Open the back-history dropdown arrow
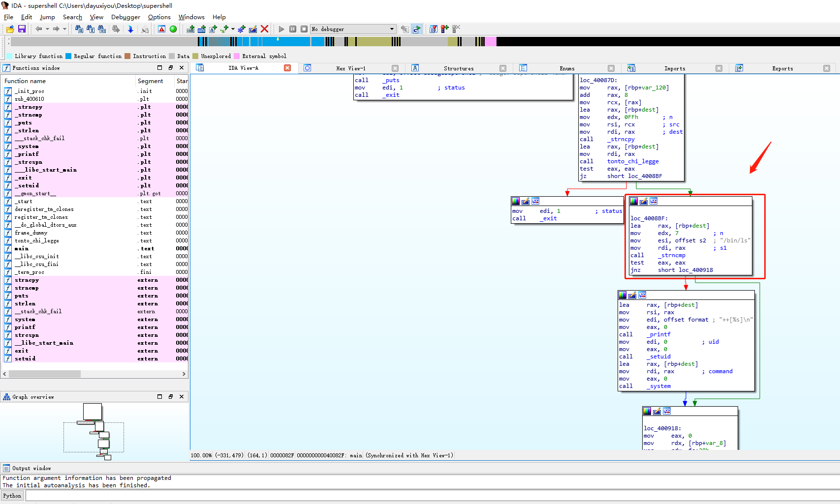The height and width of the screenshot is (504, 840). 47,29
